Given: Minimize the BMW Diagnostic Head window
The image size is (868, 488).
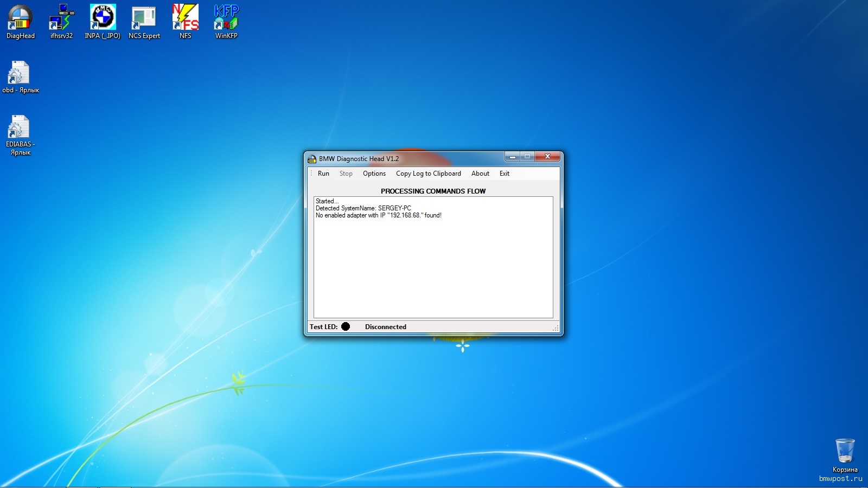Looking at the screenshot, I should click(x=512, y=157).
